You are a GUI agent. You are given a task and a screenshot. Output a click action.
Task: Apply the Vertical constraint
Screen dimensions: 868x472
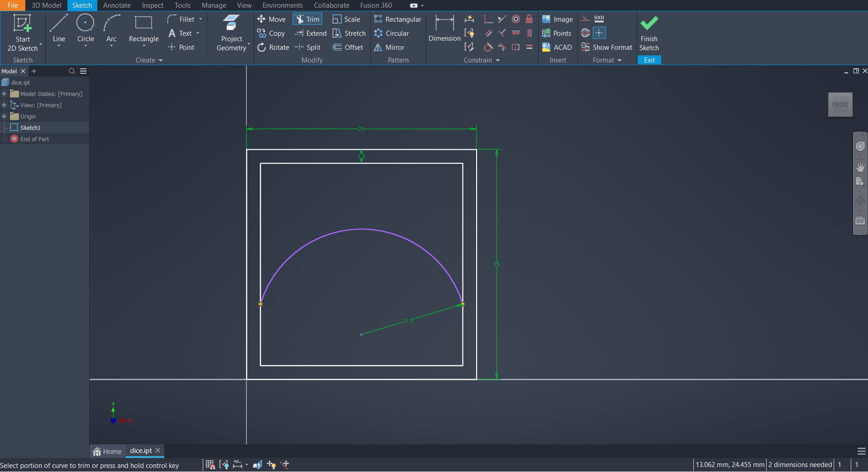pos(529,33)
